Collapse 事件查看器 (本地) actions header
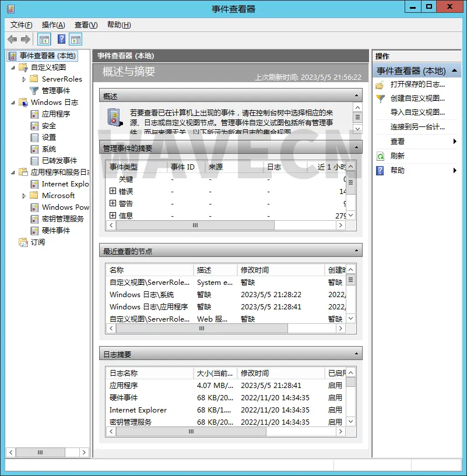 [x=455, y=70]
